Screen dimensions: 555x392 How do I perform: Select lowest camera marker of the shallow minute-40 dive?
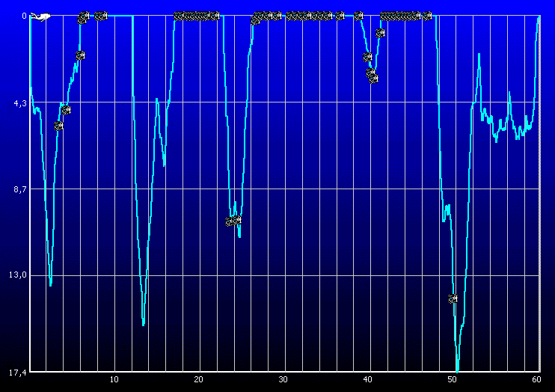click(x=373, y=79)
